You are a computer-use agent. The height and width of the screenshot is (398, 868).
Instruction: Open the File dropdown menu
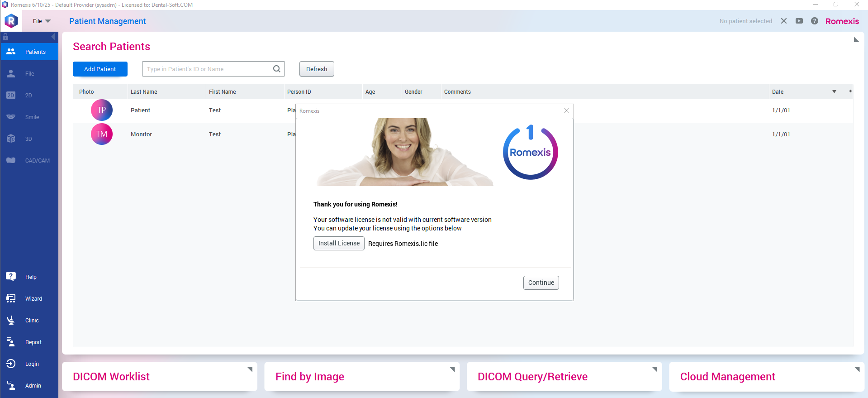pyautogui.click(x=42, y=21)
